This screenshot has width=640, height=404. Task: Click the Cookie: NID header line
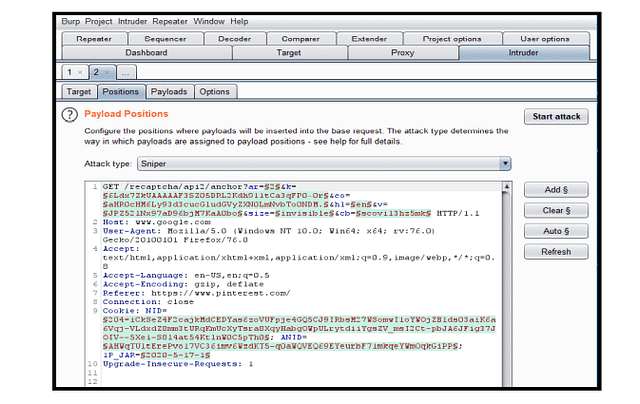pos(135,311)
